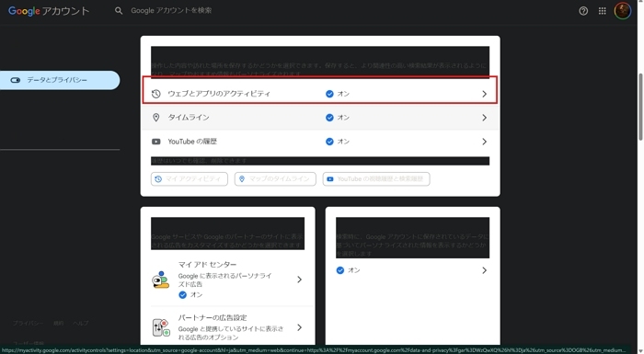Image resolution: width=644 pixels, height=354 pixels.
Task: Click the YouTube play icon for YouTube の履歴
Action: coord(156,142)
